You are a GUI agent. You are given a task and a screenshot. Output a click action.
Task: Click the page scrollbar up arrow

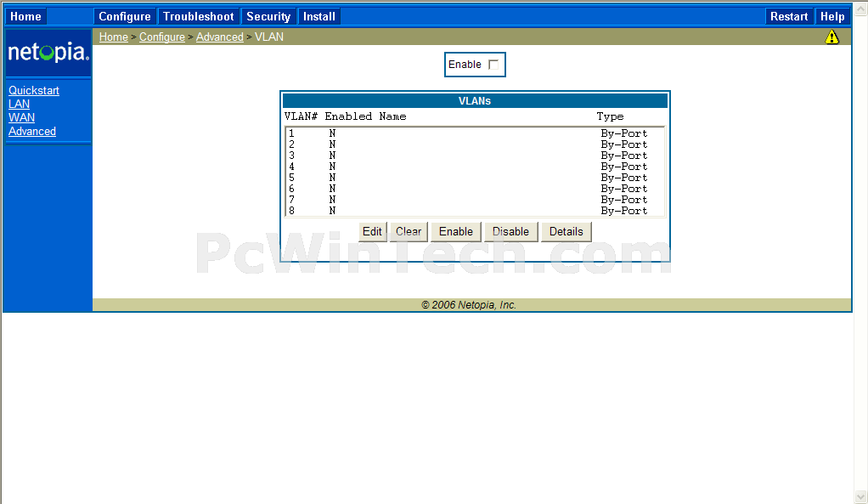(861, 8)
